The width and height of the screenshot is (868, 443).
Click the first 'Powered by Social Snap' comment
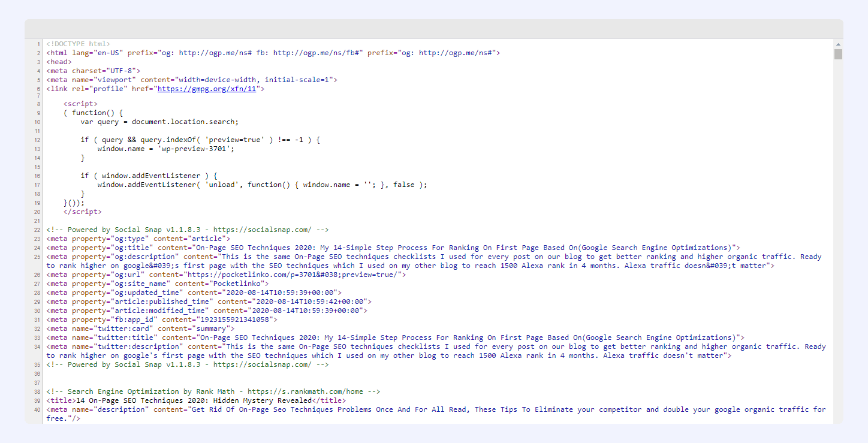point(188,230)
